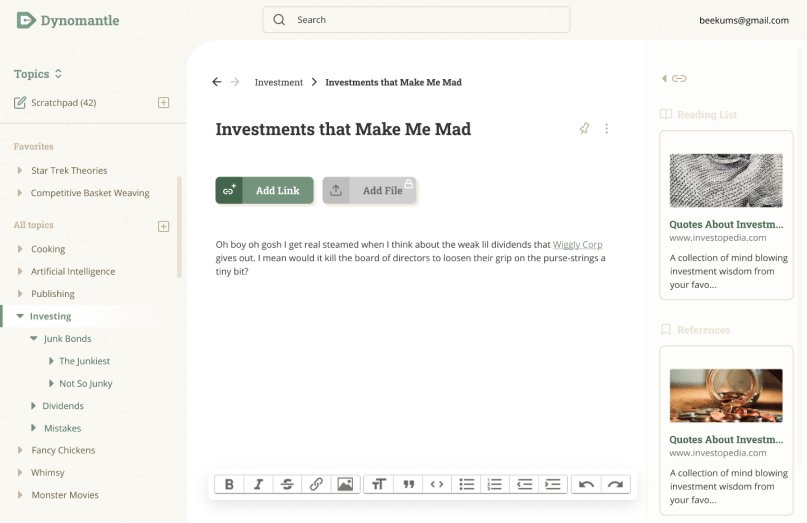
Task: Undo the last edit
Action: (x=586, y=484)
